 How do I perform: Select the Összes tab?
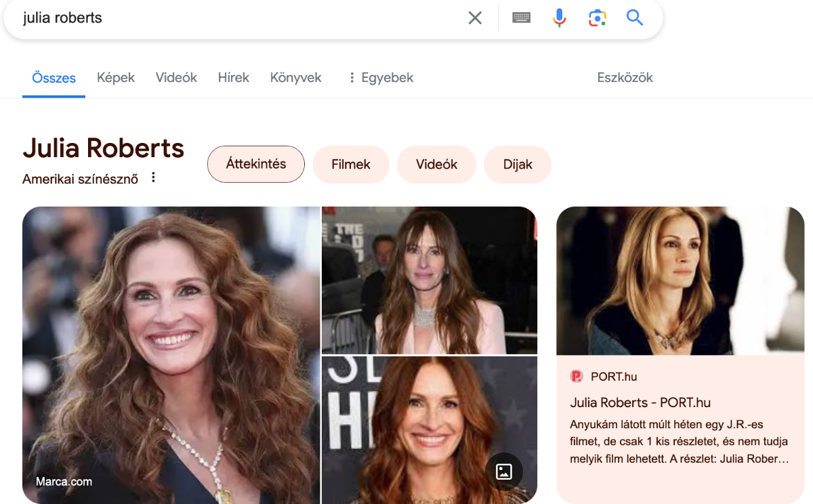[x=54, y=78]
